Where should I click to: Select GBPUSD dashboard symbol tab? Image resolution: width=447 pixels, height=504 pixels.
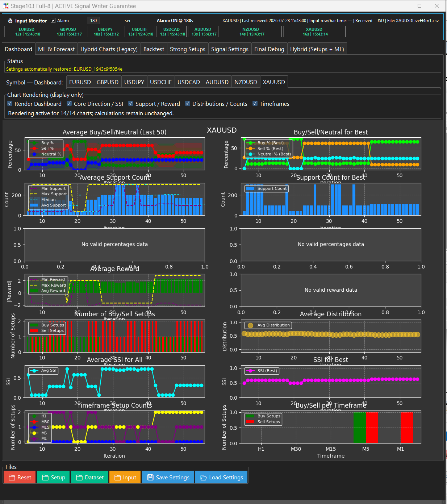108,82
